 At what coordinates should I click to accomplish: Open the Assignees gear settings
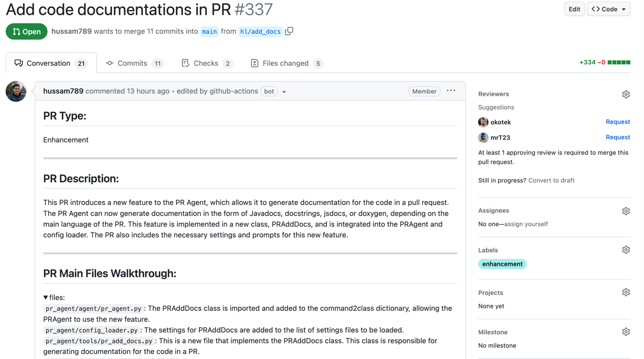(626, 211)
